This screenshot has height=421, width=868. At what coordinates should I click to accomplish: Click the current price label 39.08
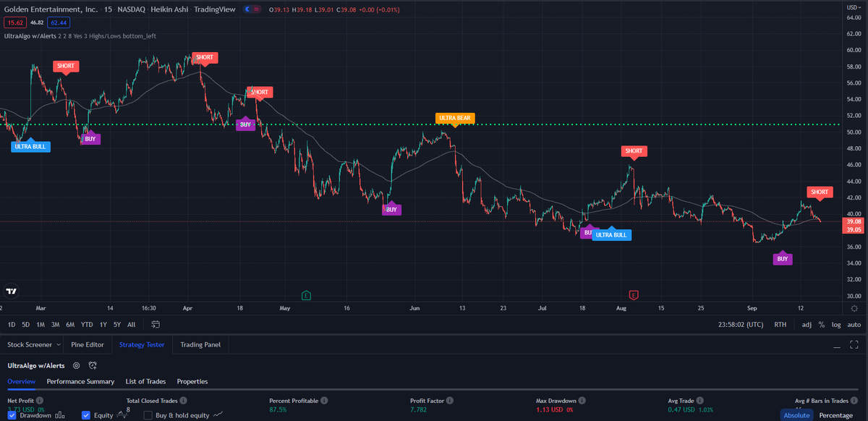pos(854,222)
